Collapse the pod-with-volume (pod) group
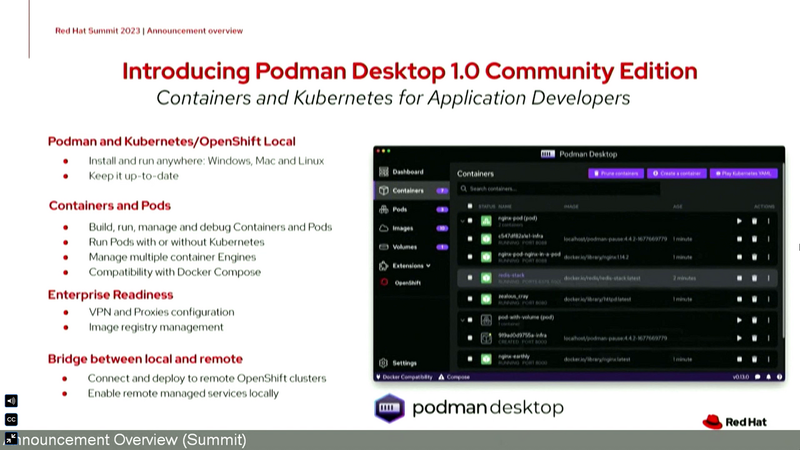Viewport: 800px width, 450px height. (x=462, y=320)
